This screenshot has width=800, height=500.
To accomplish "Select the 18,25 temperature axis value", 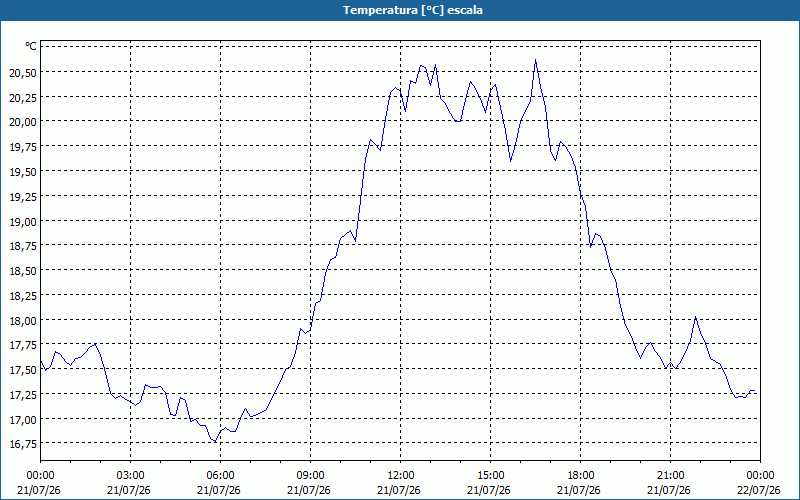I will coord(23,296).
